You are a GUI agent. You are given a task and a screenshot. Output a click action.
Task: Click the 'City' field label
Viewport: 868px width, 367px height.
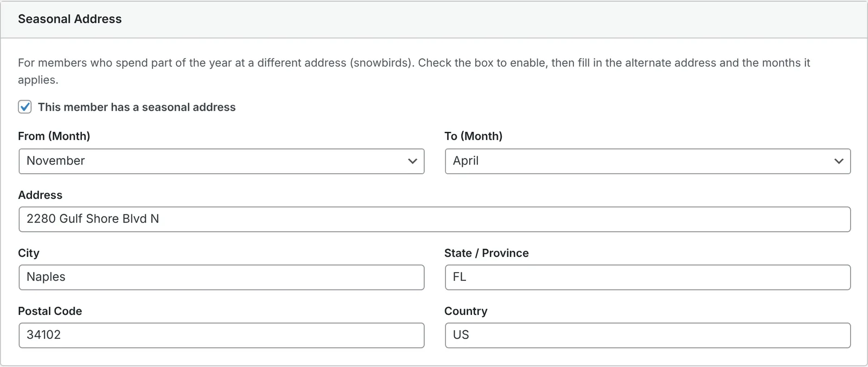point(29,254)
